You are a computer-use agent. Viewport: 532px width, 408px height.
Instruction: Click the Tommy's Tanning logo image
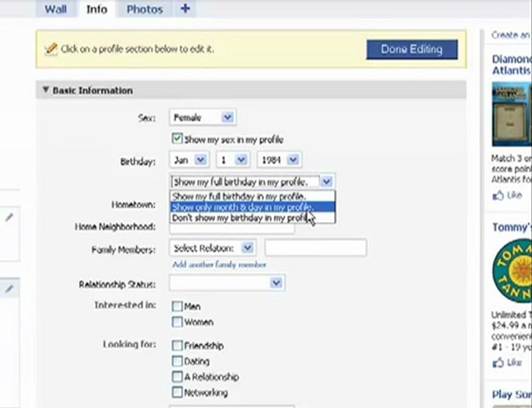[x=512, y=270]
